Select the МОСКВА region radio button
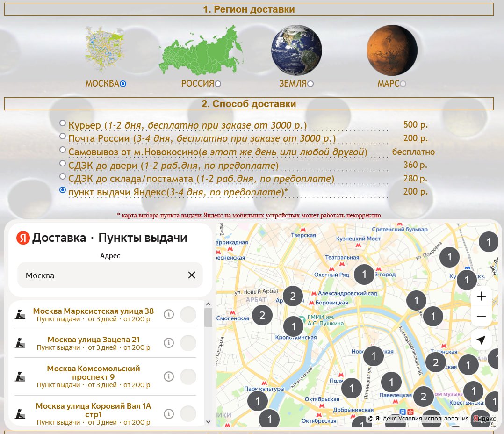 click(123, 84)
